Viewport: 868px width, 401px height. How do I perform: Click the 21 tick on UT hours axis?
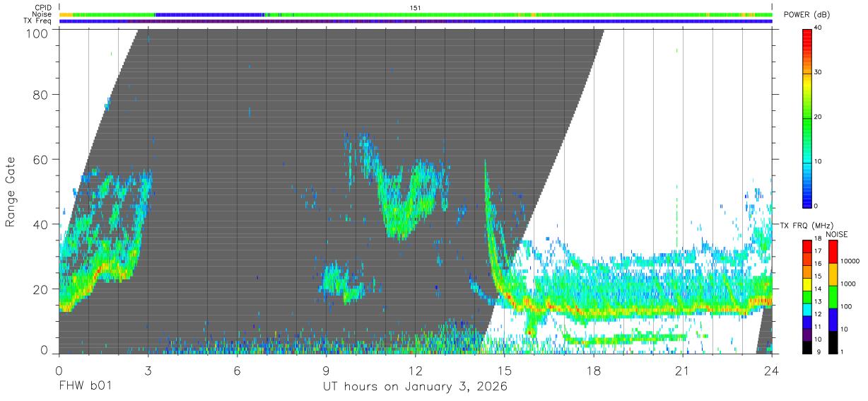pyautogui.click(x=683, y=370)
